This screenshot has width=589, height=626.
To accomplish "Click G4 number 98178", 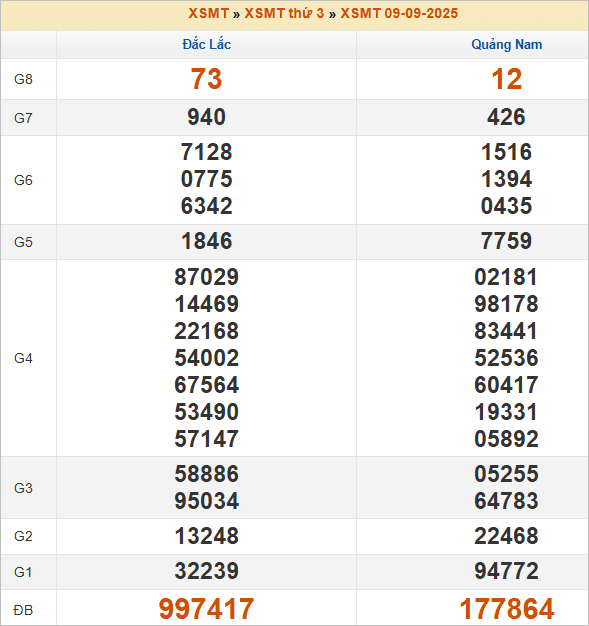I will pos(506,304).
